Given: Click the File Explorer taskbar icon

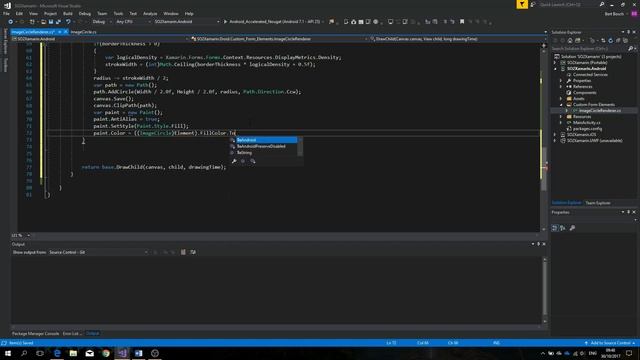Looking at the screenshot, I should 73,353.
